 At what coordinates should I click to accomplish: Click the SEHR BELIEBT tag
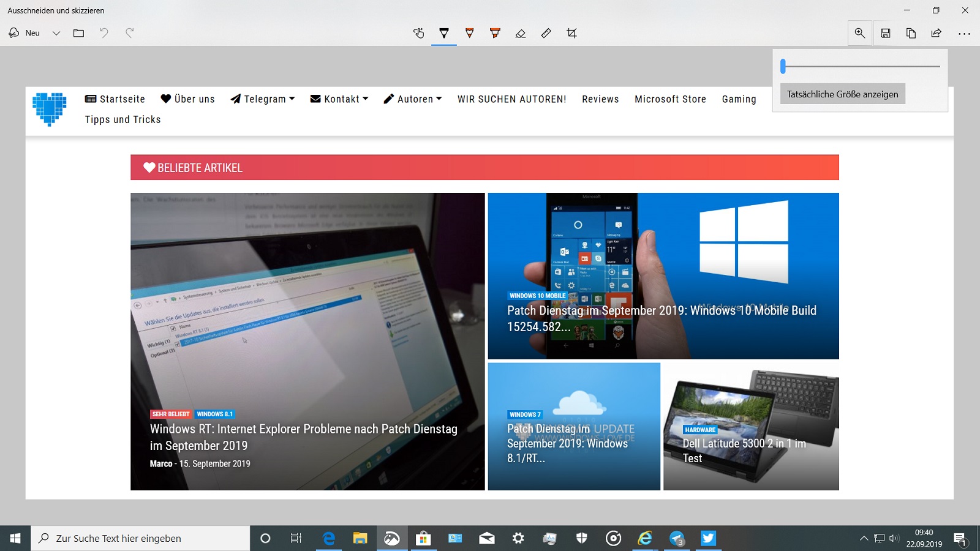(171, 414)
